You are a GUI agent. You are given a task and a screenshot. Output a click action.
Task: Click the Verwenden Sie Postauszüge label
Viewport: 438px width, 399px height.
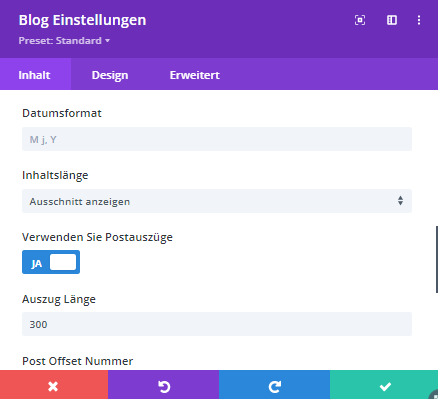tap(97, 237)
